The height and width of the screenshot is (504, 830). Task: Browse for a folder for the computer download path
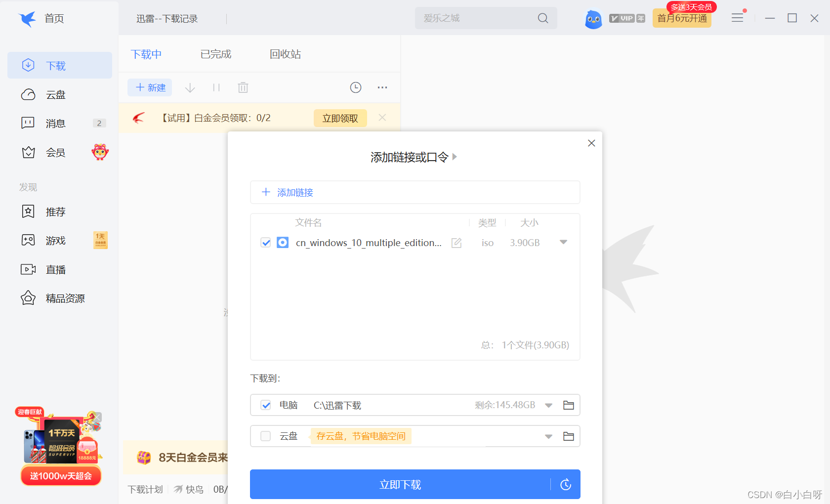pos(568,405)
